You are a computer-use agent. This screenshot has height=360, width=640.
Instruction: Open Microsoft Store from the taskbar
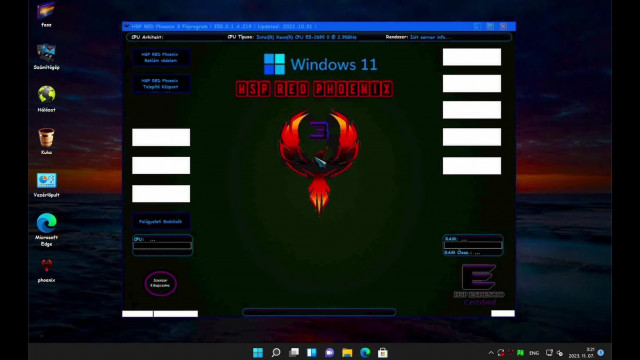point(382,352)
